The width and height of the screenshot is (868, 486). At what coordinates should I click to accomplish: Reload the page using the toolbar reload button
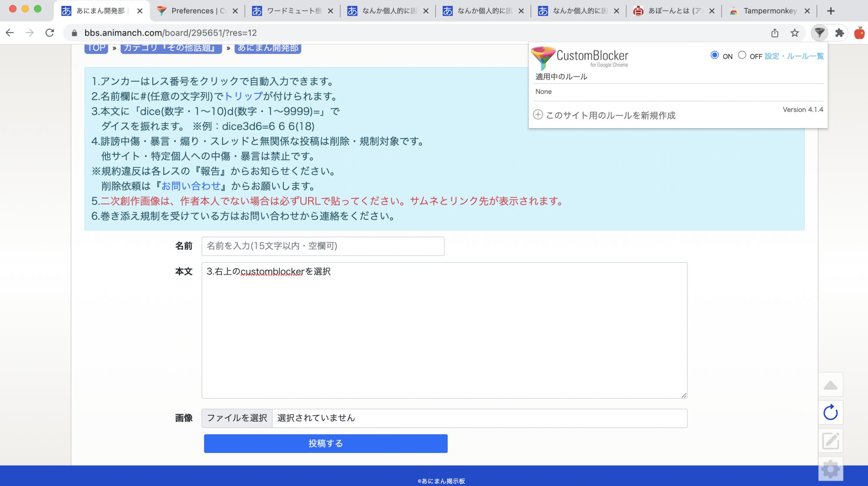pos(50,33)
